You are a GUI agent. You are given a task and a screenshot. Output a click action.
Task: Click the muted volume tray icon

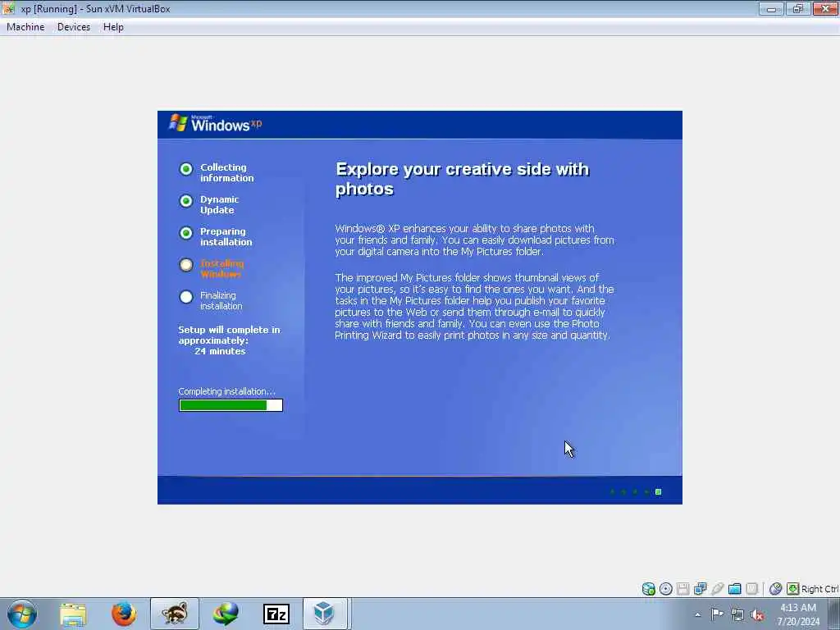tap(757, 614)
